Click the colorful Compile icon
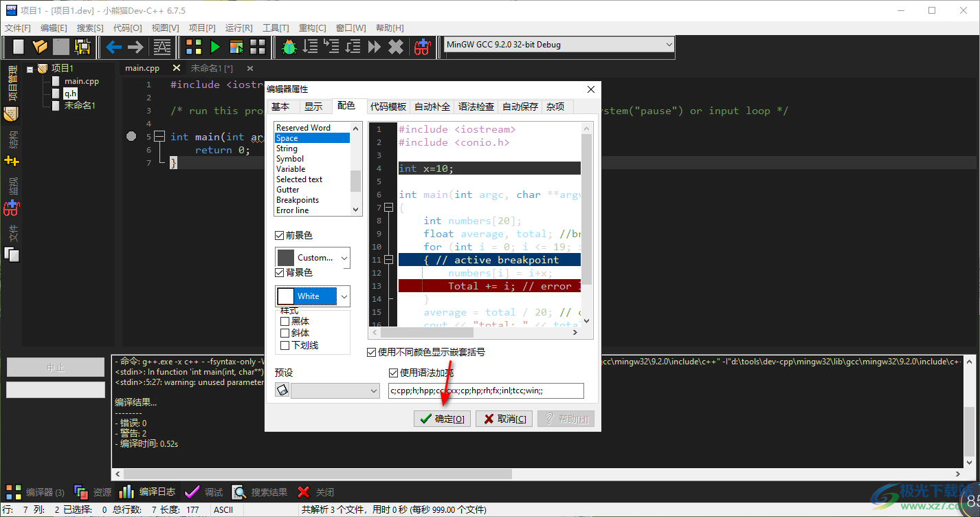This screenshot has height=517, width=980. 194,47
